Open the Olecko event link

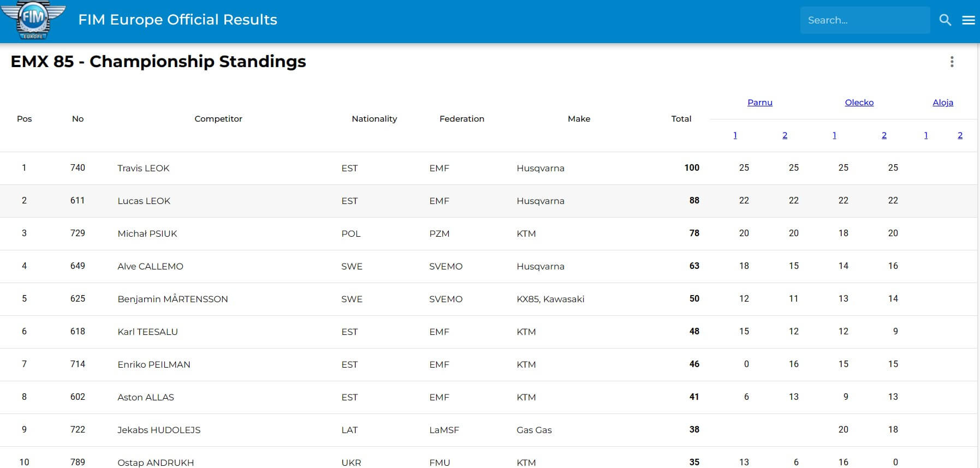(859, 103)
